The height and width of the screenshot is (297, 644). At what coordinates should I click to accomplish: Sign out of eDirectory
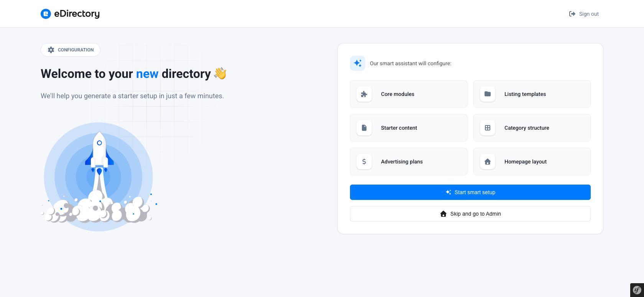(x=584, y=14)
